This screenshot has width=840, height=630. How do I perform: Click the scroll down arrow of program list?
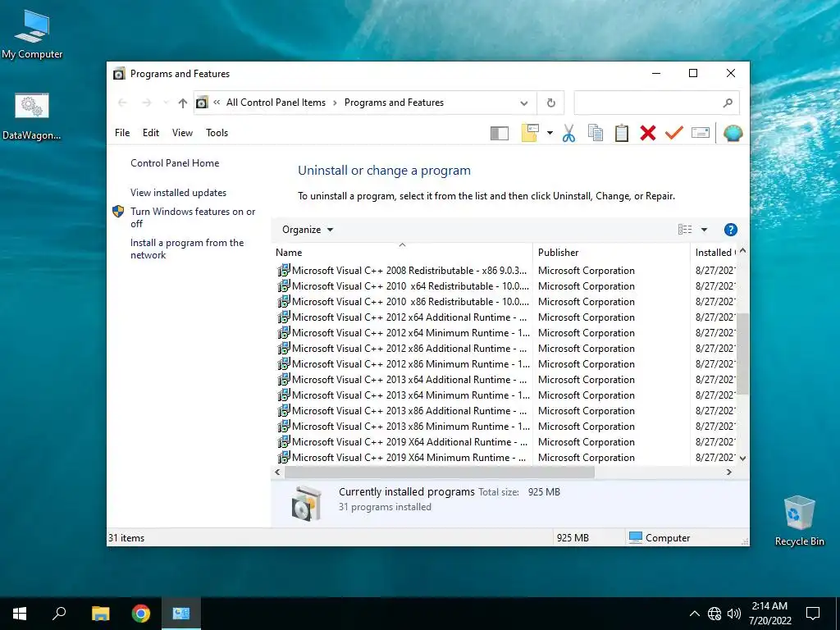(742, 458)
